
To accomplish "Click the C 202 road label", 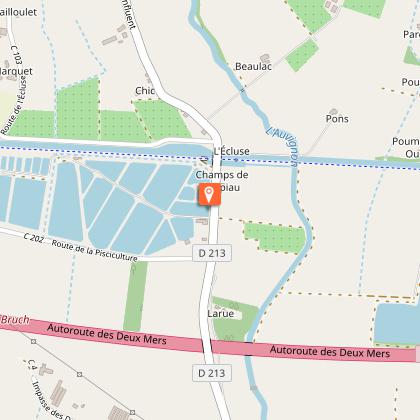I will click(x=34, y=238).
